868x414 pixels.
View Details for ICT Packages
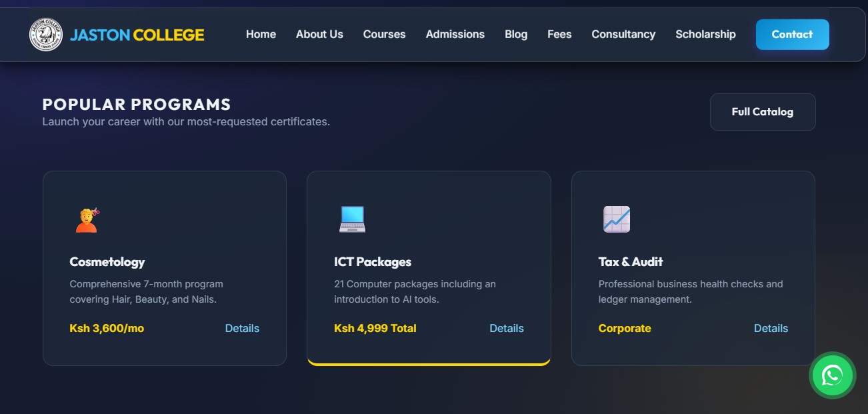tap(507, 328)
